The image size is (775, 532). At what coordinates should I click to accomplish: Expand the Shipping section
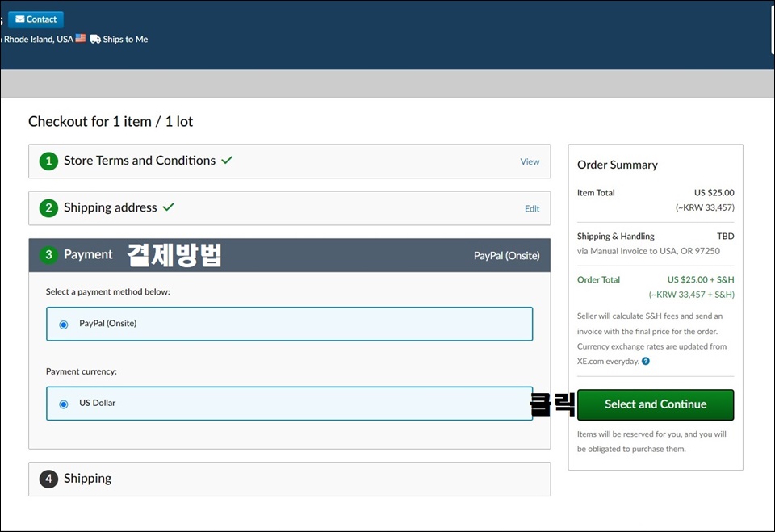pyautogui.click(x=289, y=479)
